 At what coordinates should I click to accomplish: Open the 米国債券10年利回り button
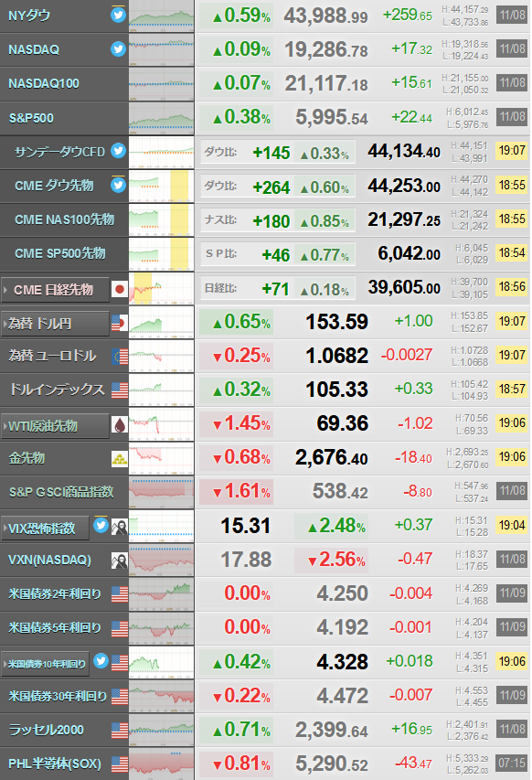45,664
